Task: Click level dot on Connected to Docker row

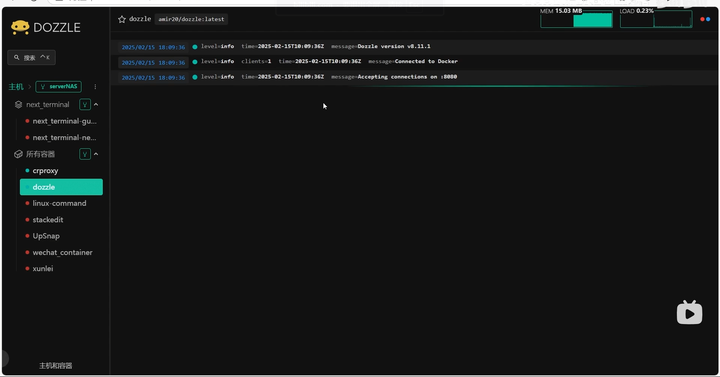Action: coord(195,62)
